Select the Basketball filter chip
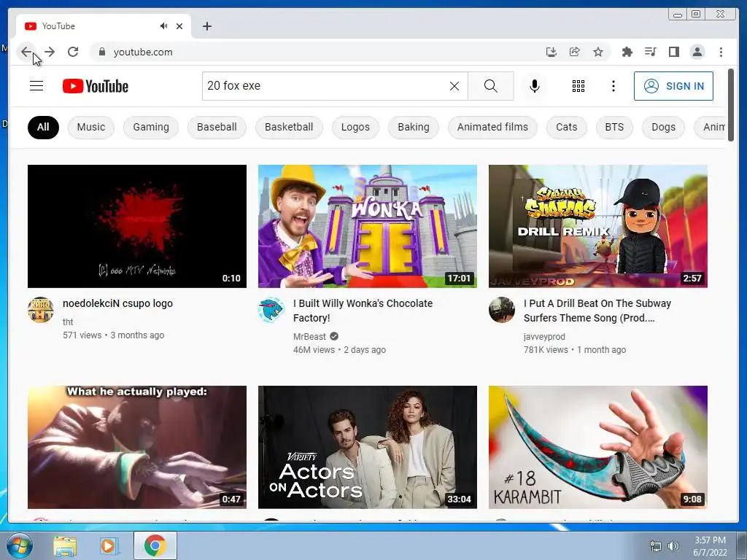Screen dimensions: 747x560 tap(289, 127)
